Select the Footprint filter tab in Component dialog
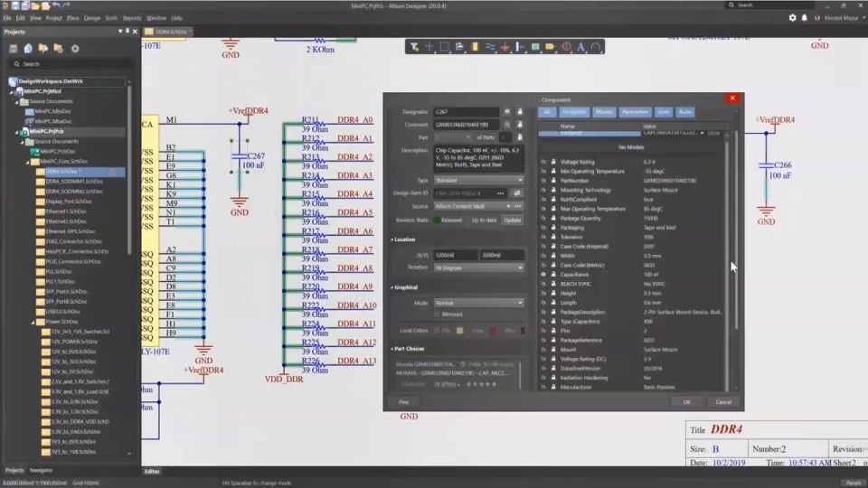Image resolution: width=868 pixels, height=488 pixels. 573,112
